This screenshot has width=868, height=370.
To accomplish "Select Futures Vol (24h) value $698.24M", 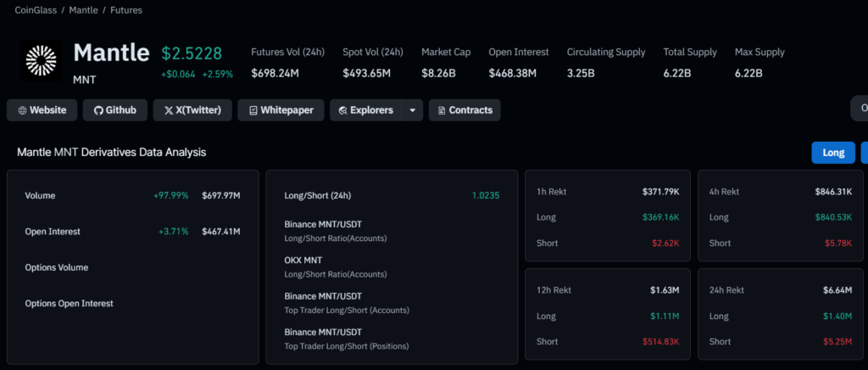I will (275, 73).
